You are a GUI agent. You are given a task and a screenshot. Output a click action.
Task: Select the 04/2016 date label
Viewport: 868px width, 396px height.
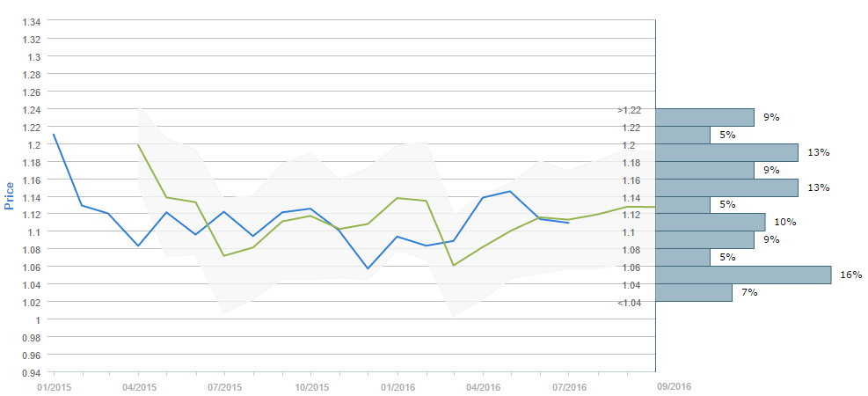483,386
